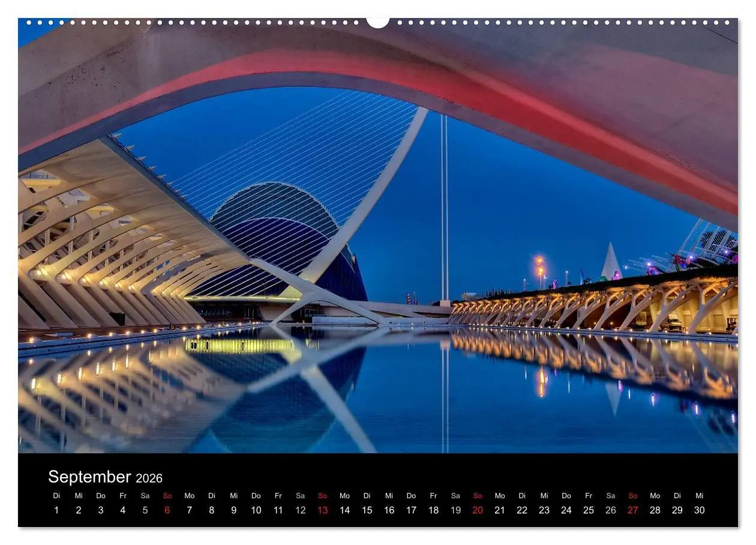Click the year 2026 label

(x=149, y=478)
